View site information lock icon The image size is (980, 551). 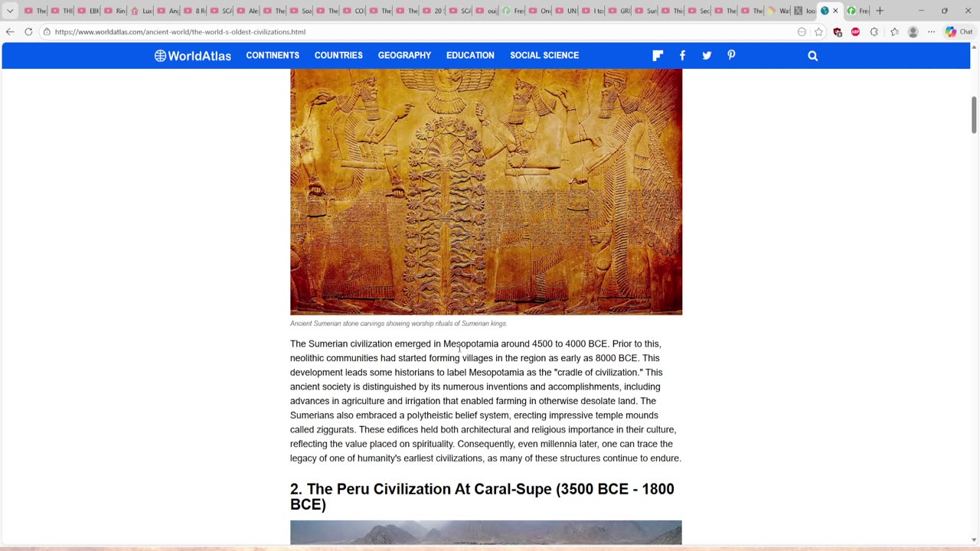click(x=47, y=32)
